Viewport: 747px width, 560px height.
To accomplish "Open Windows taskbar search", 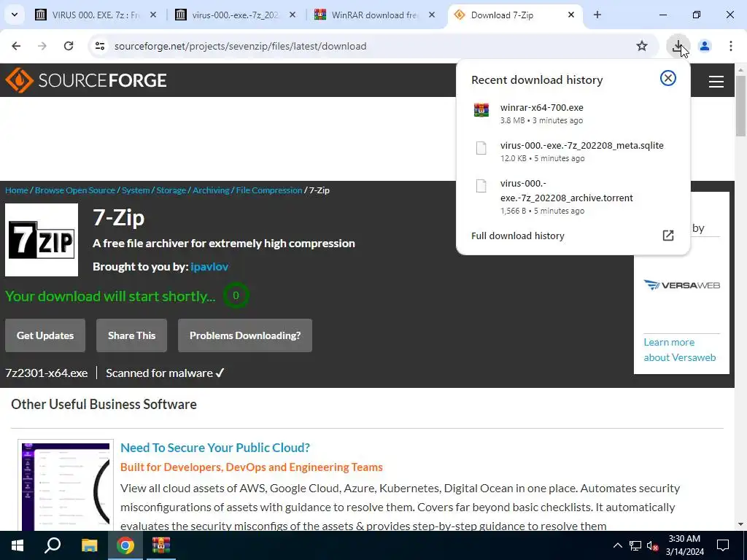I will tap(53, 545).
